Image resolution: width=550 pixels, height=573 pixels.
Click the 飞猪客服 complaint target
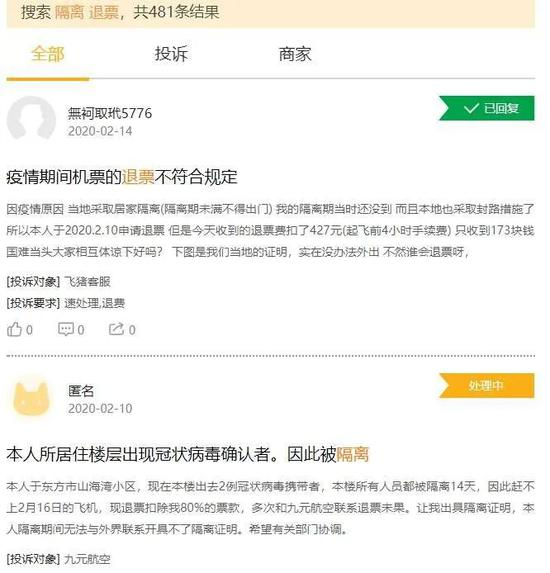(87, 281)
